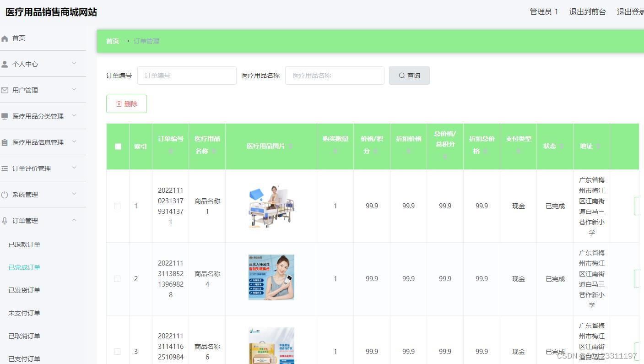644x364 pixels.
Task: Click 订单管理 breadcrumb text
Action: tap(146, 41)
